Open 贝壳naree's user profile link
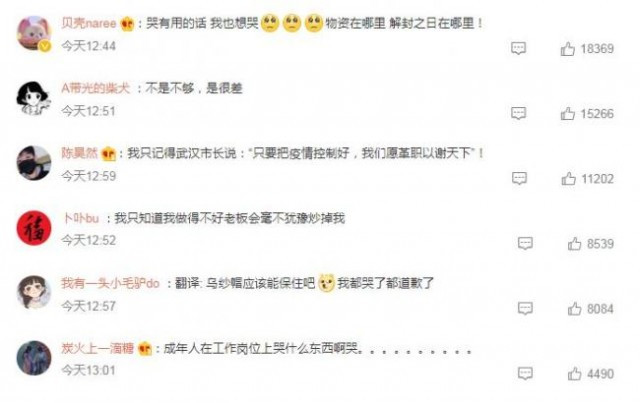 tap(89, 23)
